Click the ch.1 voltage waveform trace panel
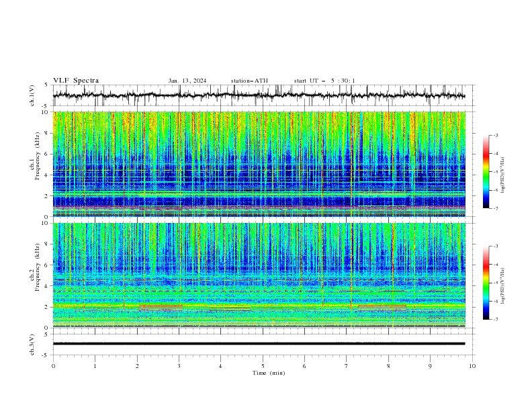Viewport: 532px width, 411px height. click(263, 95)
